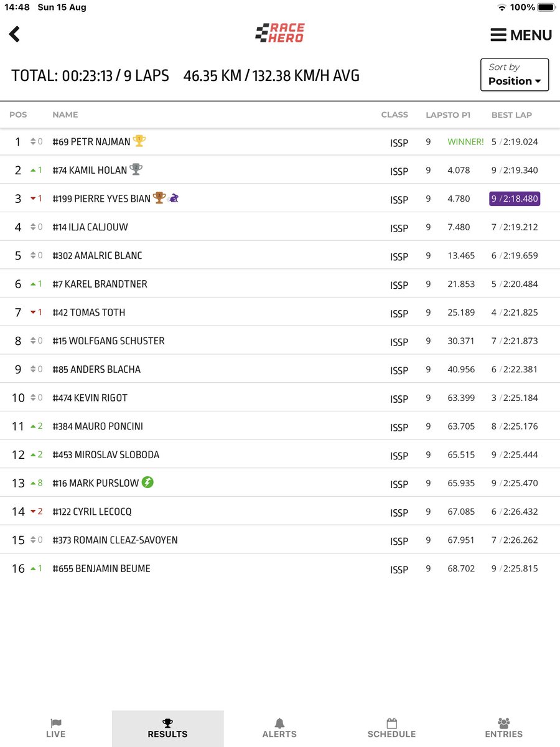The image size is (560, 747).
Task: Tap the +8 position gain for Mark Purslow
Action: tap(37, 483)
